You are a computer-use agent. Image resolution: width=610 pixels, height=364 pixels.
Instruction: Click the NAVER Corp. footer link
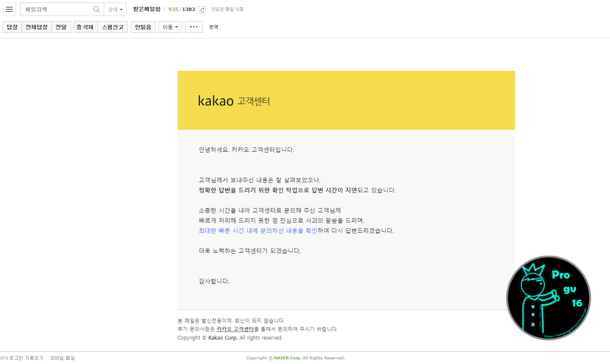[288, 358]
